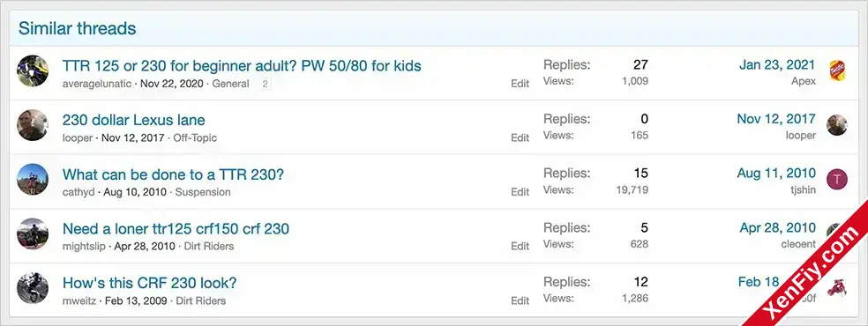Click looper's small last-poster avatar on right
This screenshot has width=868, height=326.
[x=836, y=125]
